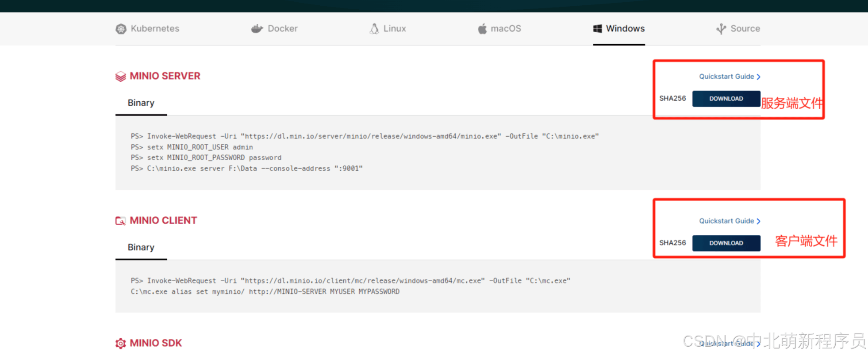Select the Binary tab under MinIO Client
The width and height of the screenshot is (868, 356).
(141, 248)
